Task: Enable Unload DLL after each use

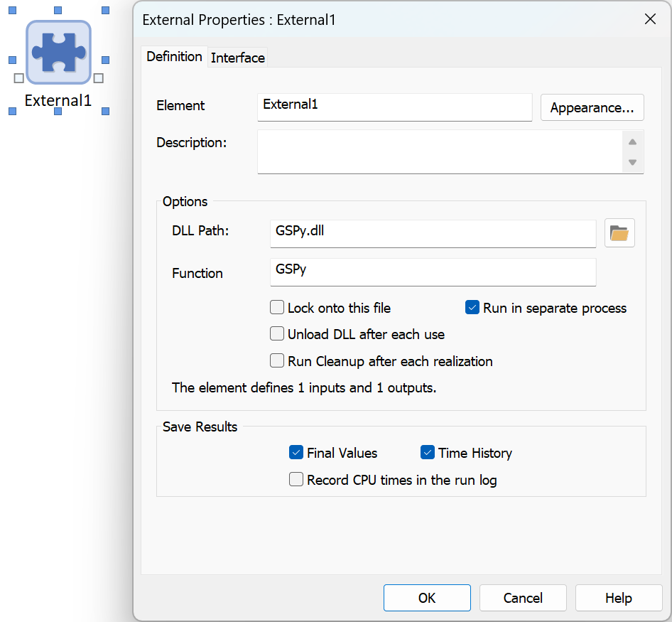Action: click(x=277, y=334)
